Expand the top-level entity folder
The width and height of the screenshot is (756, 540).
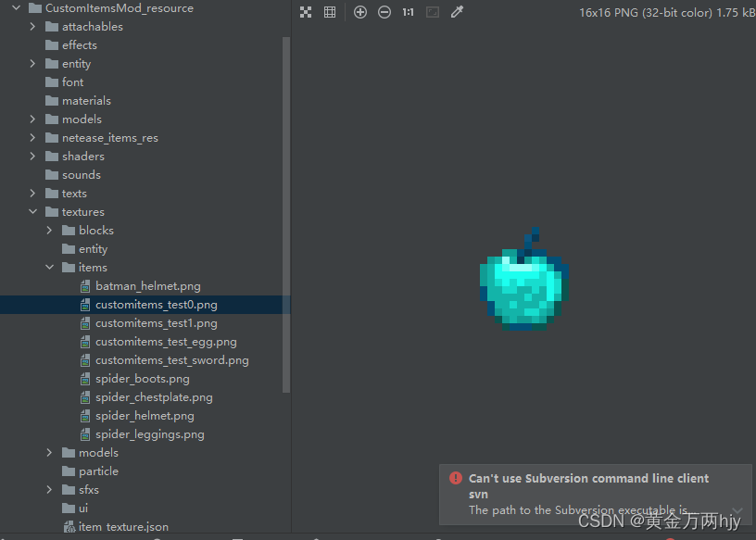(32, 64)
